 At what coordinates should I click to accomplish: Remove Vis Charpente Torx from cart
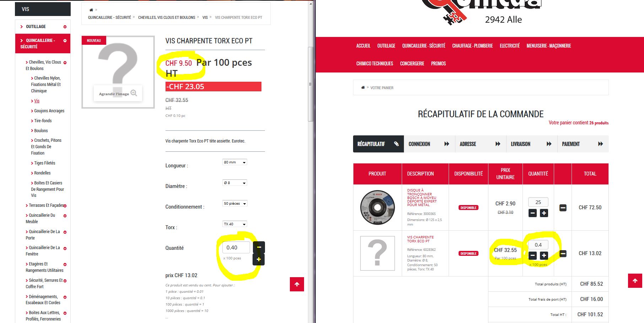563,253
